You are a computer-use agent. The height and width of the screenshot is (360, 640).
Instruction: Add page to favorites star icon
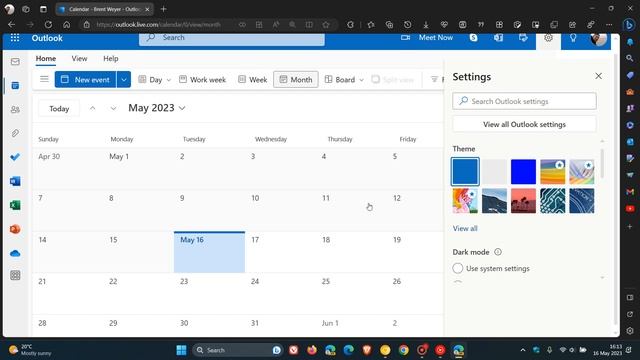coord(326,24)
